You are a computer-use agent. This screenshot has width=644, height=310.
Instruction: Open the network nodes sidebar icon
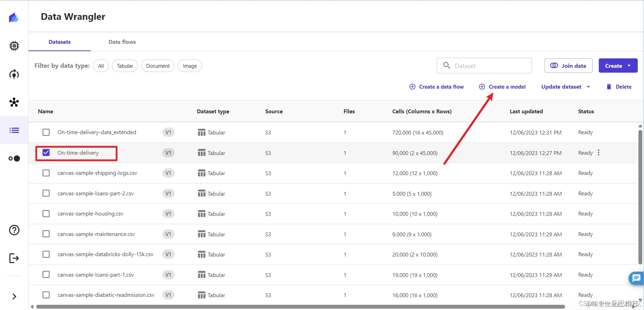tap(14, 102)
